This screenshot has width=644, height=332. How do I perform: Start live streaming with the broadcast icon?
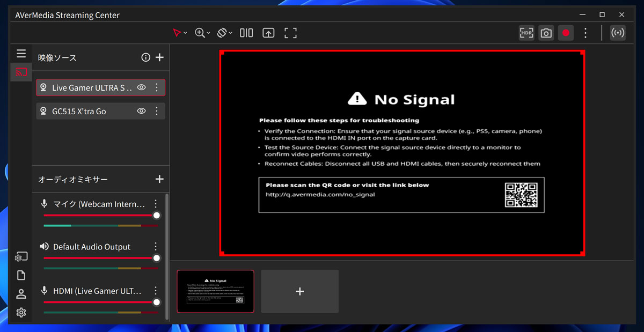(618, 33)
